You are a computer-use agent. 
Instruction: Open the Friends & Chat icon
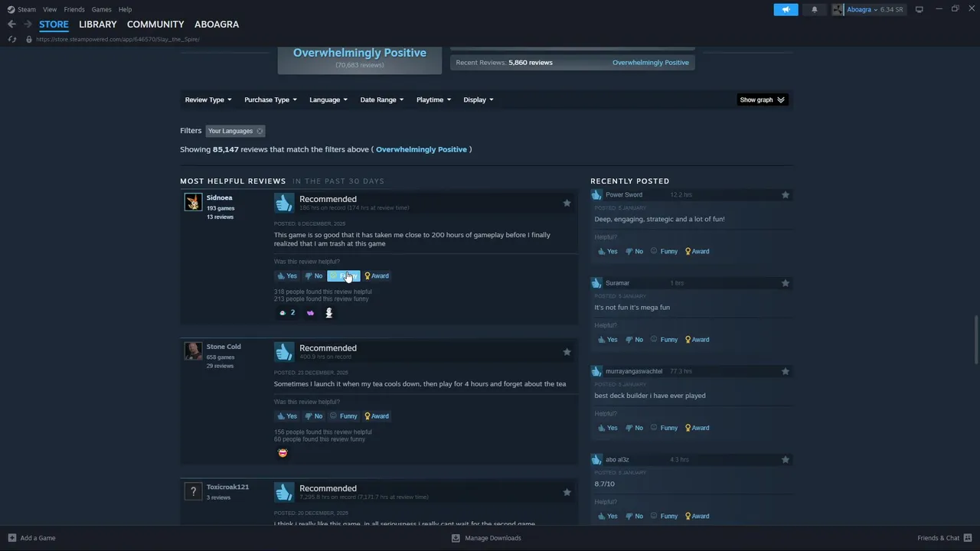point(968,538)
